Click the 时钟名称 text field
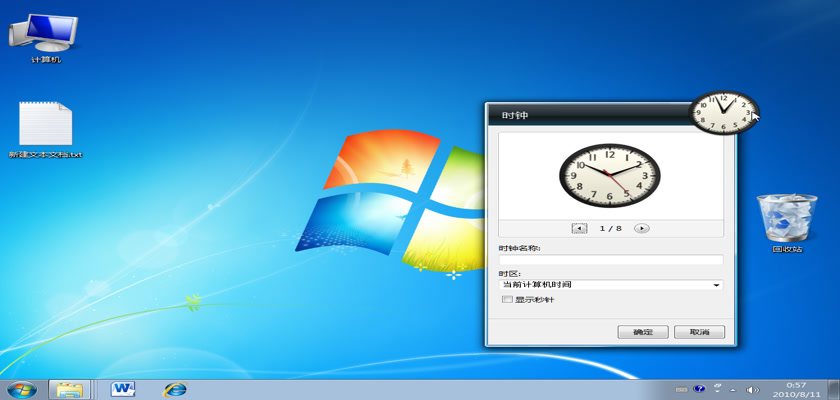This screenshot has height=400, width=840. pos(610,259)
